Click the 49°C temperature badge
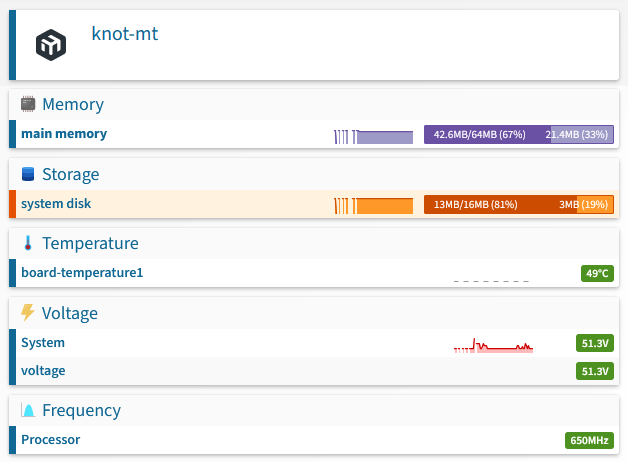628x462 pixels. coord(597,273)
